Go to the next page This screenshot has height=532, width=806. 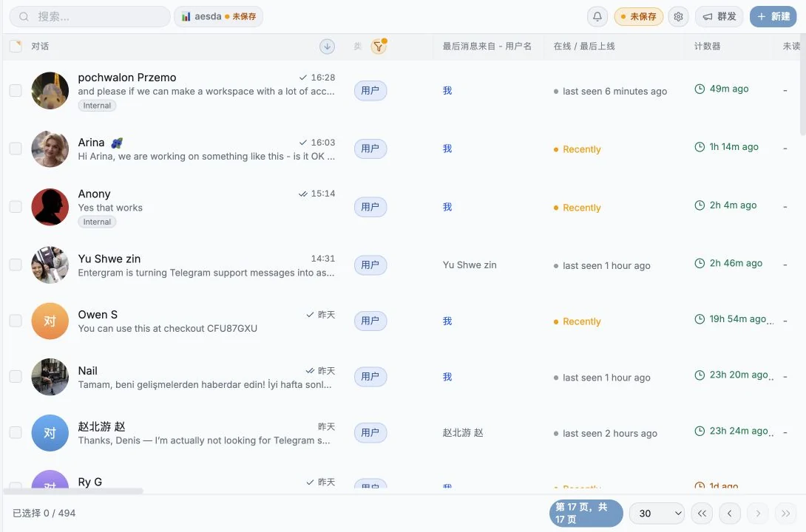point(758,513)
